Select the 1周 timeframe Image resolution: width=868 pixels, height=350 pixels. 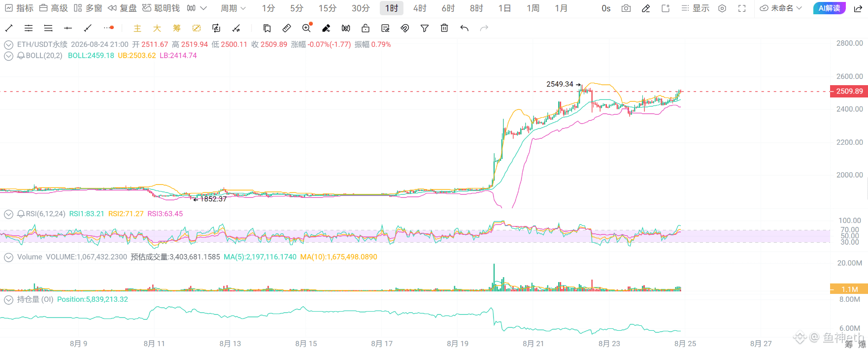(533, 8)
